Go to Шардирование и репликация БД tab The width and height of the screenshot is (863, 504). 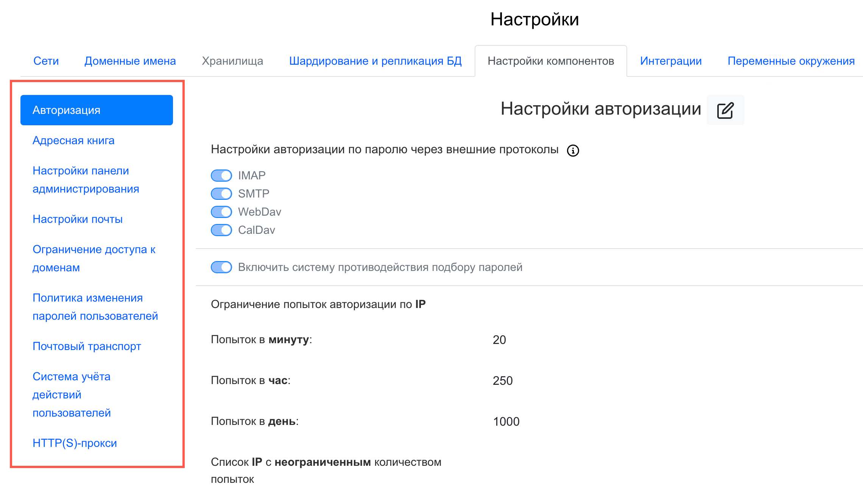[375, 61]
